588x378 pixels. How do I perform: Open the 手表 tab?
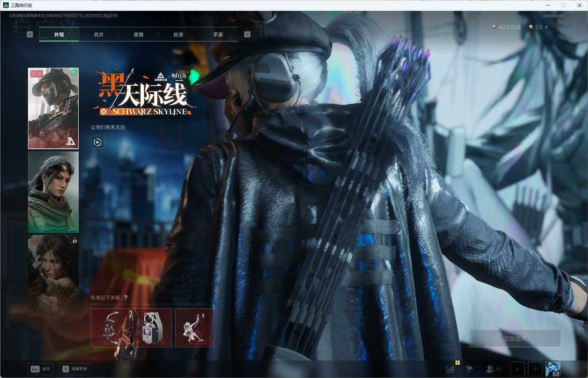coord(218,35)
